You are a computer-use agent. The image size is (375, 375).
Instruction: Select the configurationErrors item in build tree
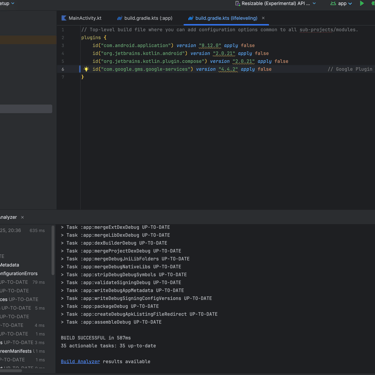click(19, 274)
